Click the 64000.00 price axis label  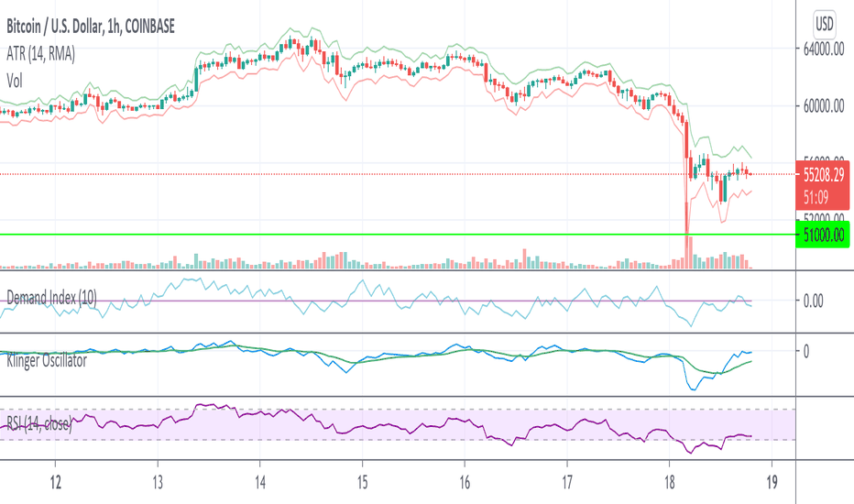tap(824, 49)
